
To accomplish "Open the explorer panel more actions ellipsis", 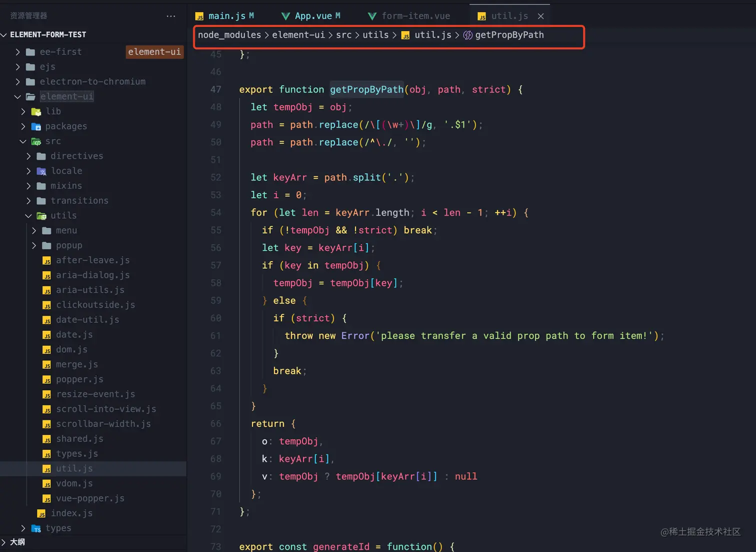I will [x=171, y=16].
